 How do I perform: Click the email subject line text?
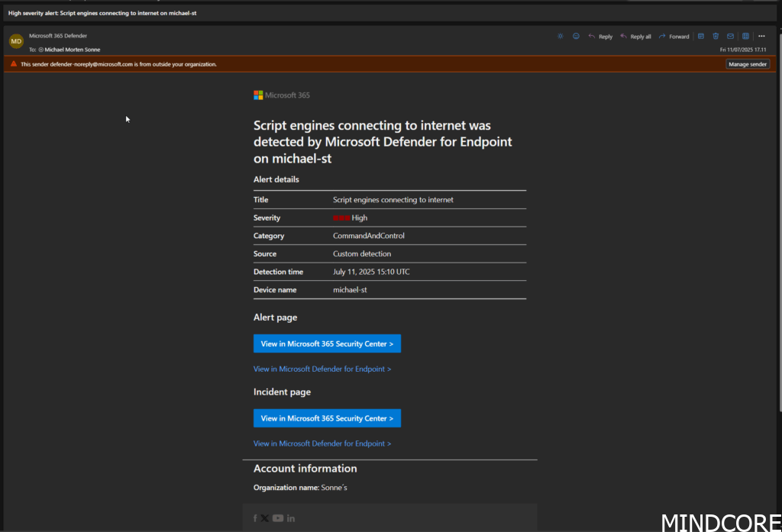[x=102, y=13]
